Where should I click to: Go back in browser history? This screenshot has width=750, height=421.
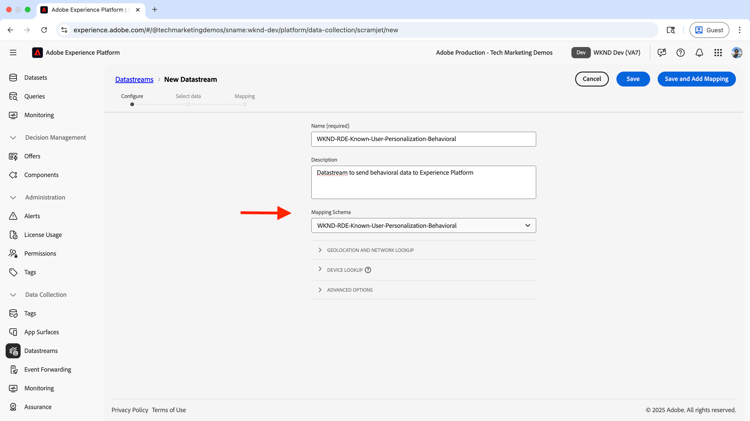(x=11, y=30)
